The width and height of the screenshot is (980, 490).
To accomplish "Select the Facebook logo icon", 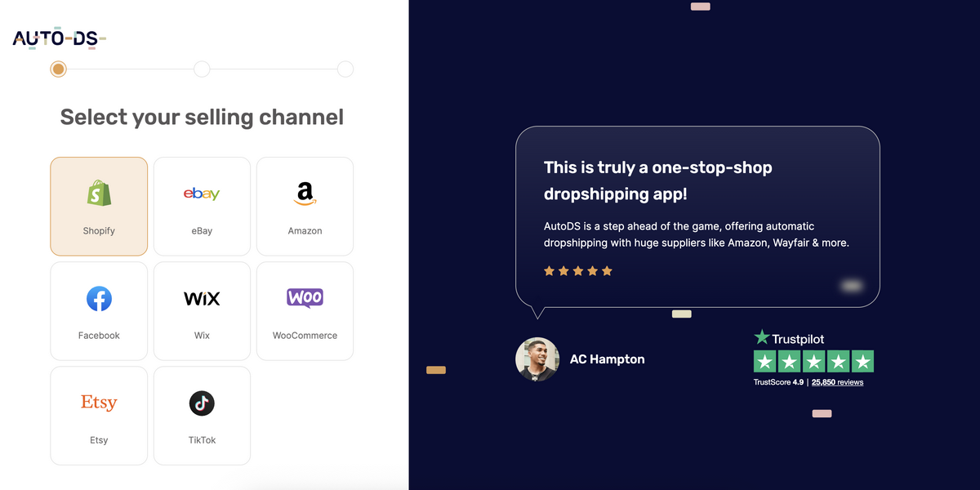I will click(99, 298).
